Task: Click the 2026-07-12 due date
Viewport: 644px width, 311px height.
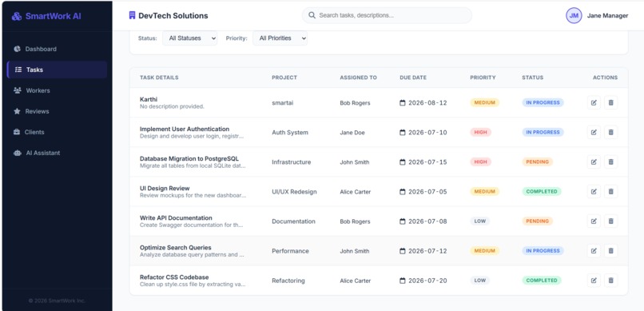Action: (x=427, y=250)
